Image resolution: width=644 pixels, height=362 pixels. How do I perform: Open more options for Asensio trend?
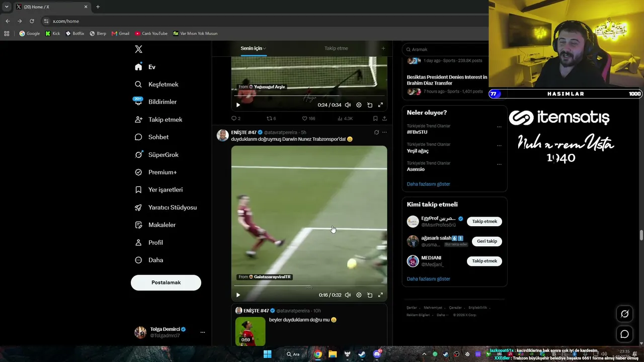tap(499, 164)
